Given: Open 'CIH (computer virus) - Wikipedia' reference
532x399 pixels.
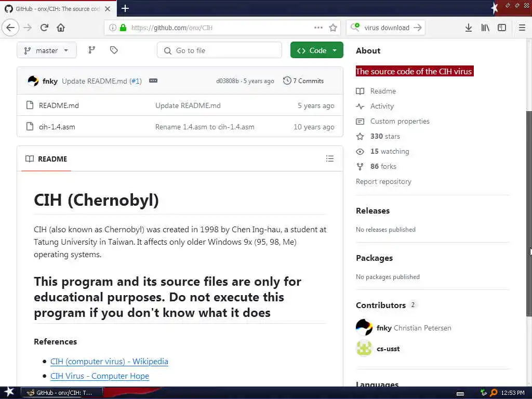Looking at the screenshot, I should [x=109, y=362].
